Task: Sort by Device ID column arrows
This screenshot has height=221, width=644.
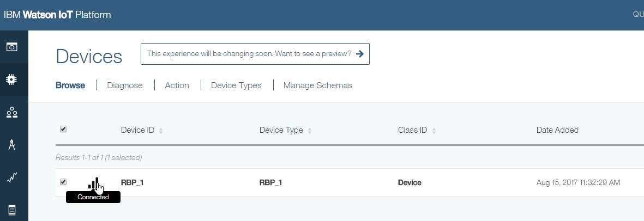Action: pyautogui.click(x=161, y=131)
